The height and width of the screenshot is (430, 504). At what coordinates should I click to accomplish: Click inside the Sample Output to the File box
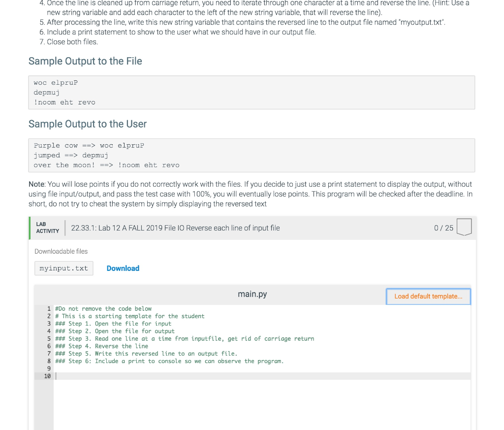(x=252, y=92)
